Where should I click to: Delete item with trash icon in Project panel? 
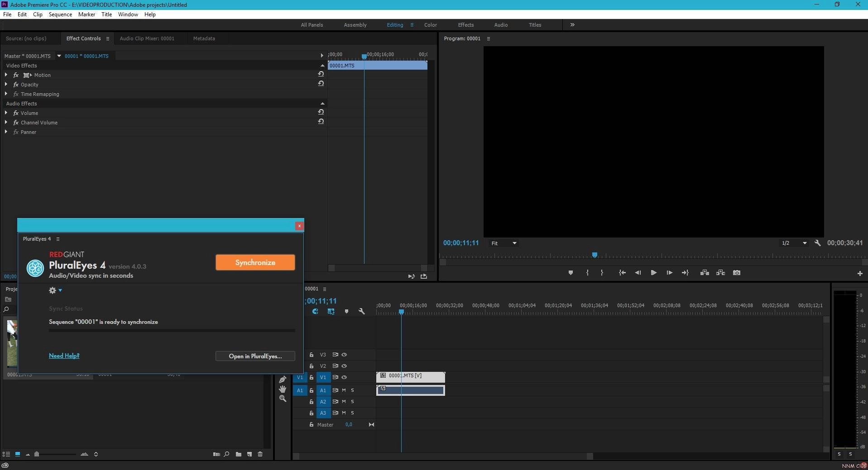pyautogui.click(x=260, y=454)
